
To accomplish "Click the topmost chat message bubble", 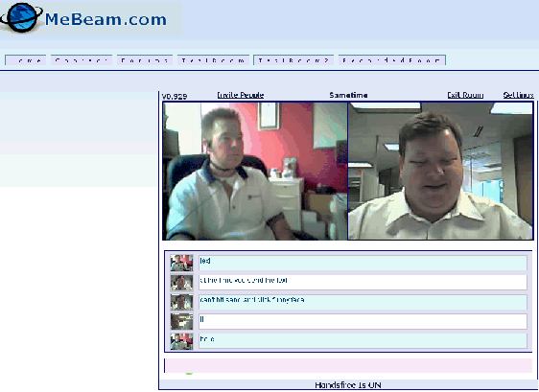I will (363, 263).
